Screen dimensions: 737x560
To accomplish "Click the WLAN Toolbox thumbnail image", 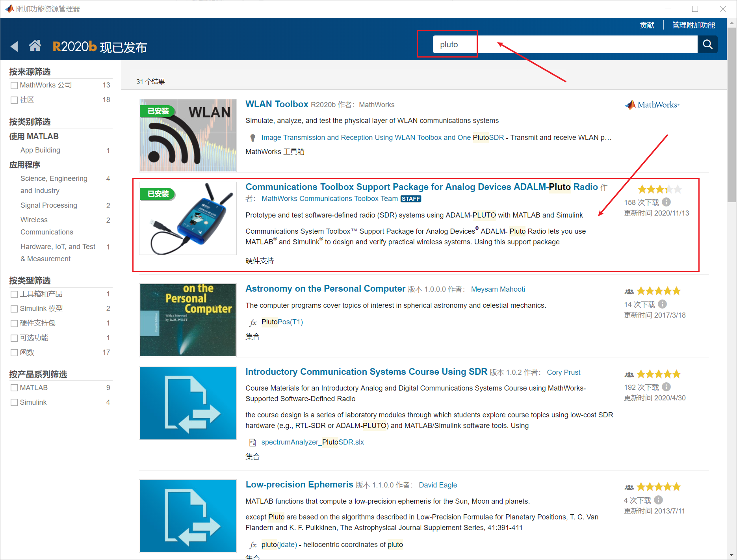I will point(188,135).
